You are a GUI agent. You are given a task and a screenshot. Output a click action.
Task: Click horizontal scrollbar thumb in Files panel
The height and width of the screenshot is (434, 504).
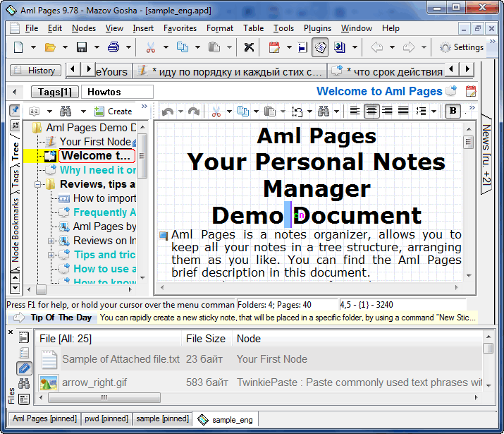click(x=104, y=397)
